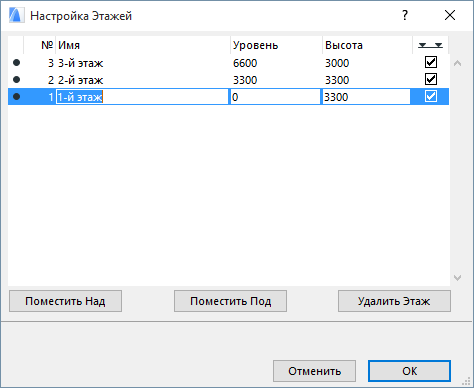Select the 2-й этаж height value 3300
The width and height of the screenshot is (474, 388).
[337, 80]
